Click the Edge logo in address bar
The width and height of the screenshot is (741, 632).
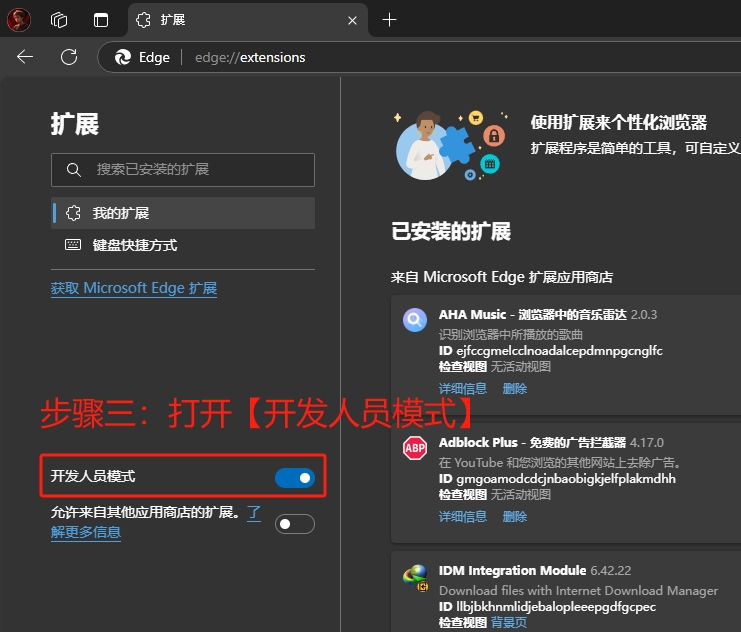[x=123, y=57]
